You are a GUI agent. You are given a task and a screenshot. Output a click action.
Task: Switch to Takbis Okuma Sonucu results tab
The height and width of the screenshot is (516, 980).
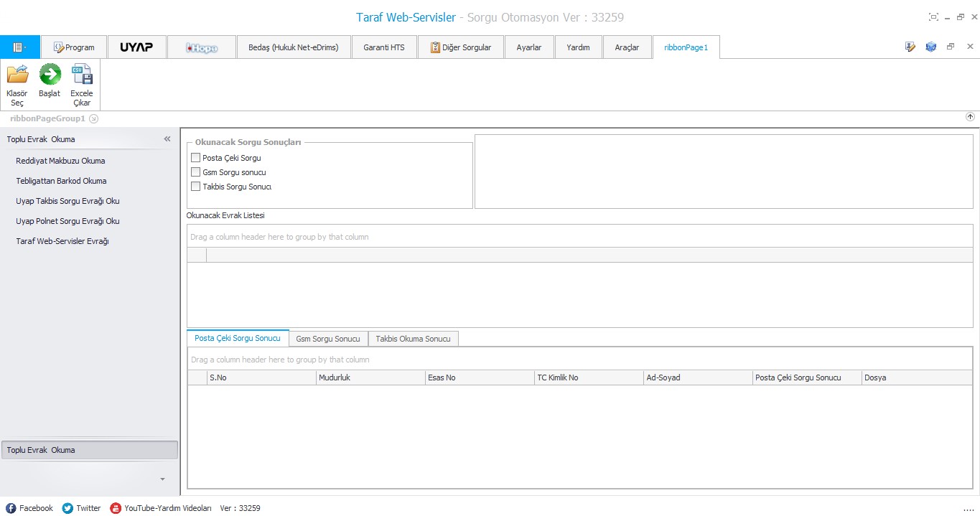point(414,339)
